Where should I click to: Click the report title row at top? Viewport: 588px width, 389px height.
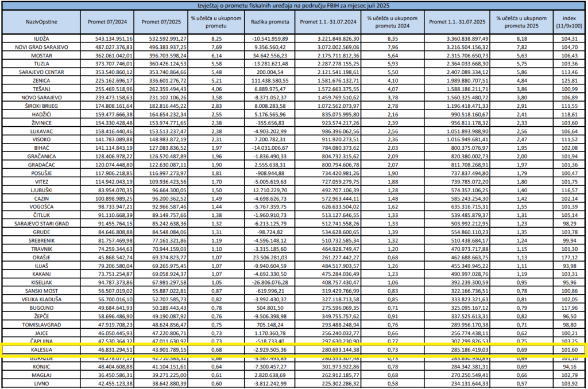(293, 4)
